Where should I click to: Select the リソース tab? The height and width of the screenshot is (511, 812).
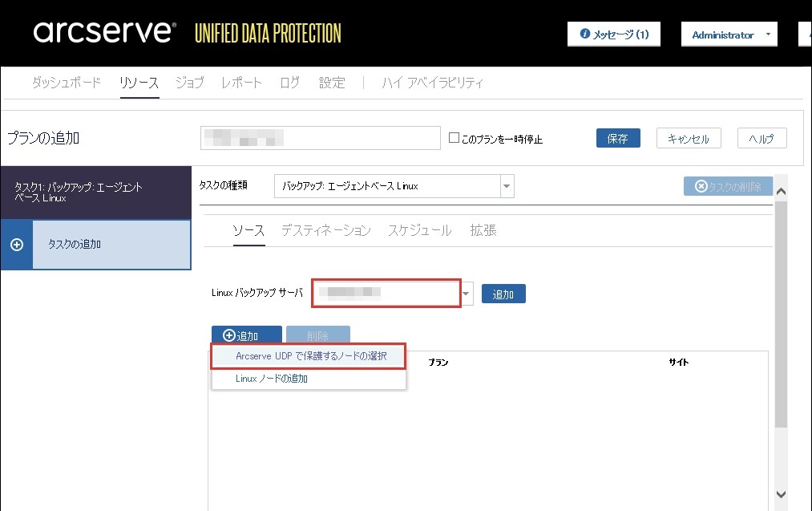point(139,83)
